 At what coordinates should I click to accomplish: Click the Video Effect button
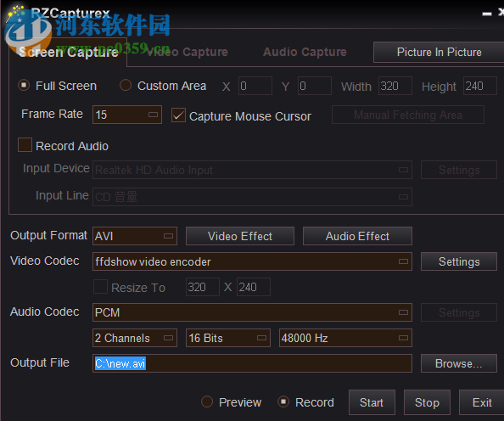click(x=240, y=236)
